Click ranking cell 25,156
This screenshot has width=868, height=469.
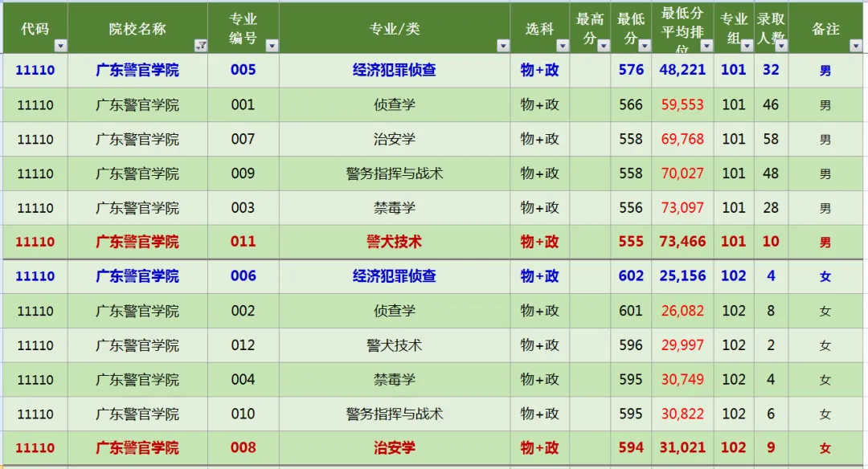point(682,276)
